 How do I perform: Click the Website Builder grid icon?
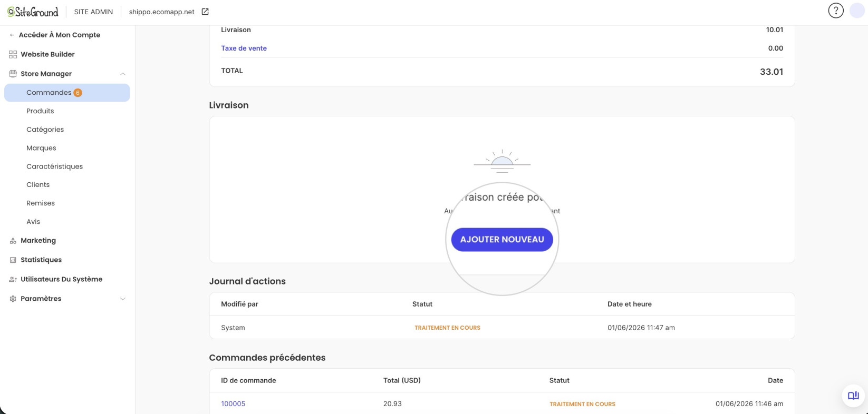coord(13,54)
